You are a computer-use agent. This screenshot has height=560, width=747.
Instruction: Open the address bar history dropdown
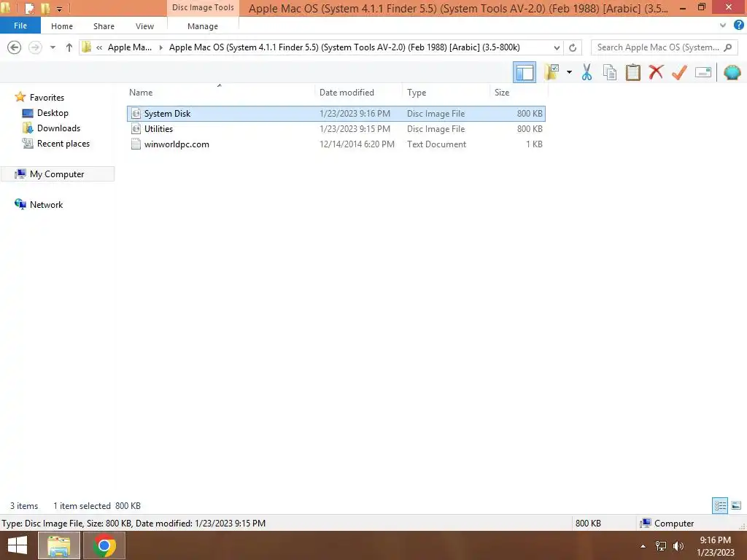click(x=557, y=47)
